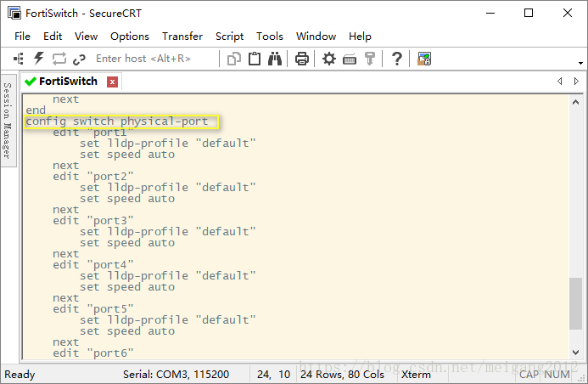
Task: Show next tab with right arrow
Action: pyautogui.click(x=576, y=81)
